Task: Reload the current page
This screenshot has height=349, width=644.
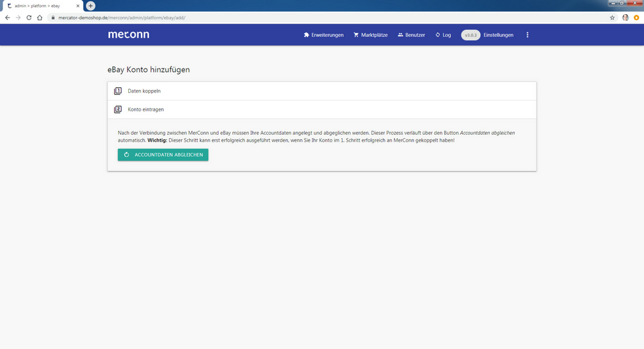Action: coord(29,17)
